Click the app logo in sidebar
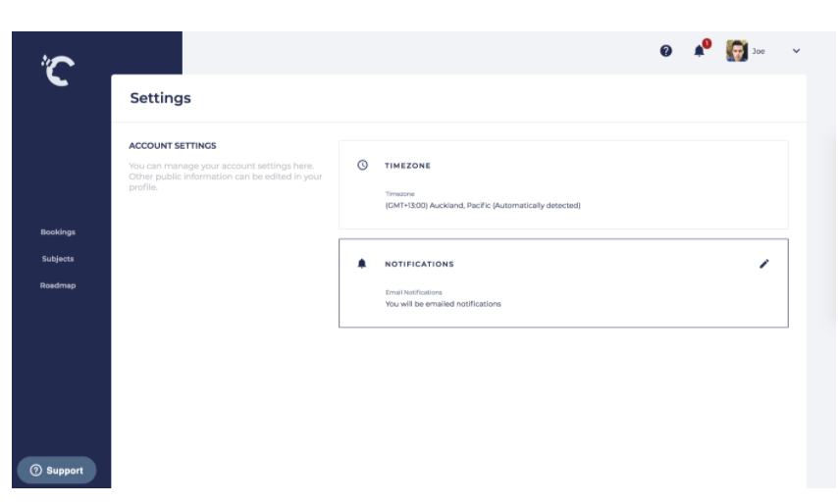The height and width of the screenshot is (504, 838). point(55,70)
